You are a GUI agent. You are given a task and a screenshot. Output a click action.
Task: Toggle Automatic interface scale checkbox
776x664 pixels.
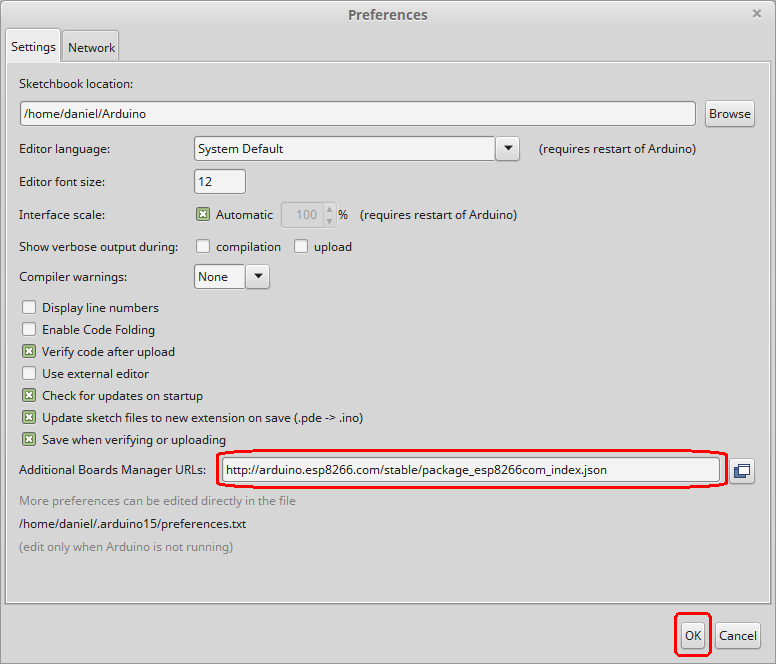click(x=203, y=215)
